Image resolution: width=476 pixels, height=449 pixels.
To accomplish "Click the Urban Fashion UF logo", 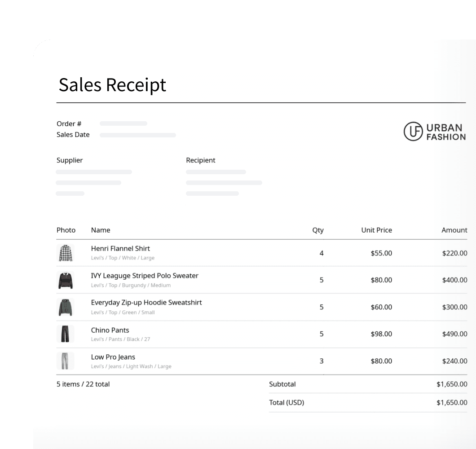I will 434,132.
